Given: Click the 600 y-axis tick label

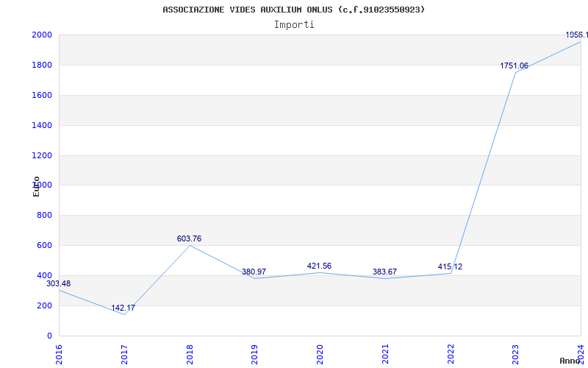Looking at the screenshot, I should pos(44,246).
